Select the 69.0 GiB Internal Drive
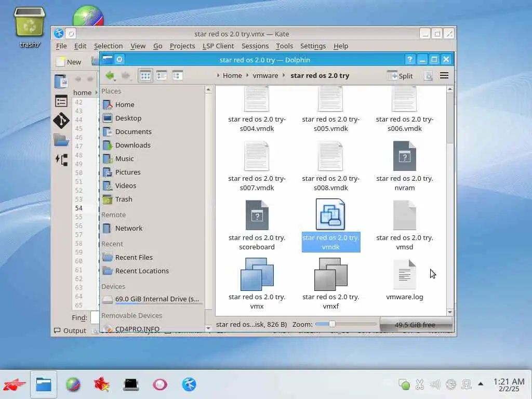 point(153,299)
